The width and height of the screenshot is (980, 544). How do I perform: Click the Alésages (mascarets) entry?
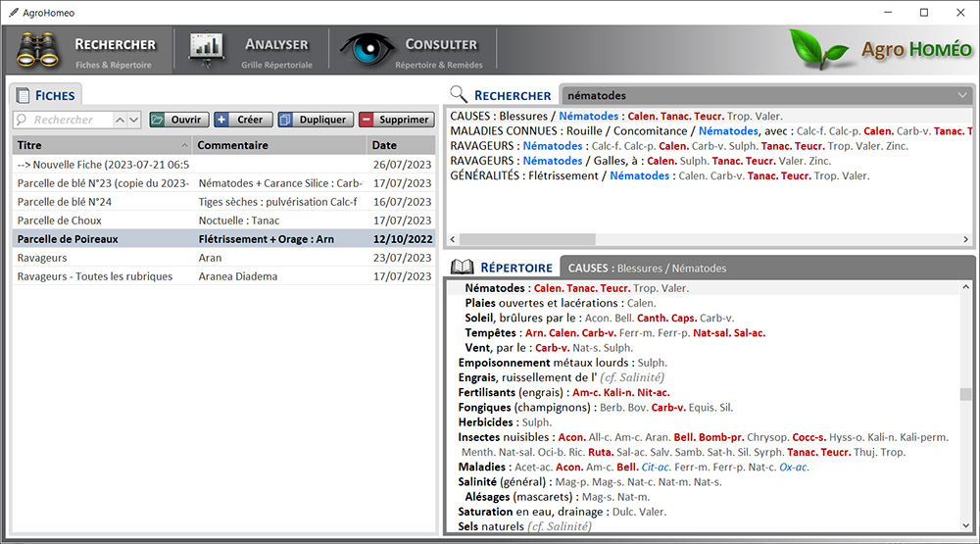558,497
